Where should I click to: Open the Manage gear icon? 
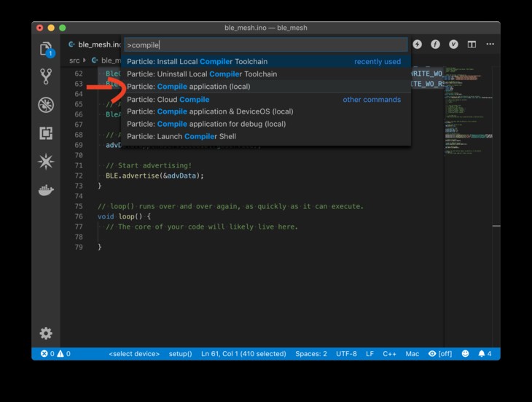(x=46, y=334)
